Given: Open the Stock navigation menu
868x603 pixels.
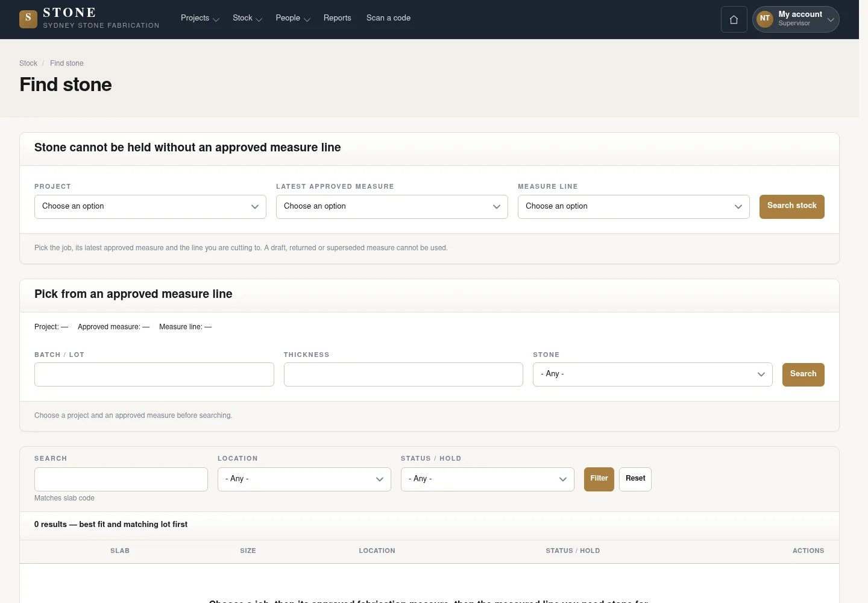Looking at the screenshot, I should click(x=247, y=18).
